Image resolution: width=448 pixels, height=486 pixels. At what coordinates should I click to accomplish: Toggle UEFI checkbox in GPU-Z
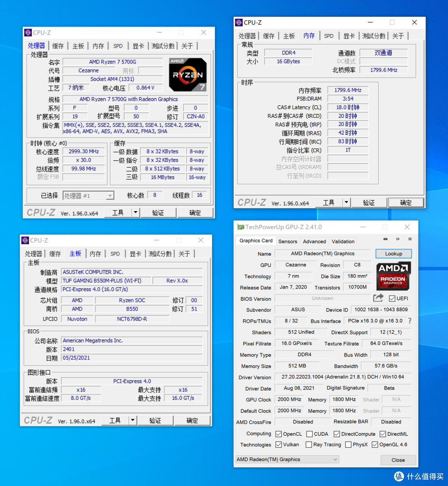(392, 299)
